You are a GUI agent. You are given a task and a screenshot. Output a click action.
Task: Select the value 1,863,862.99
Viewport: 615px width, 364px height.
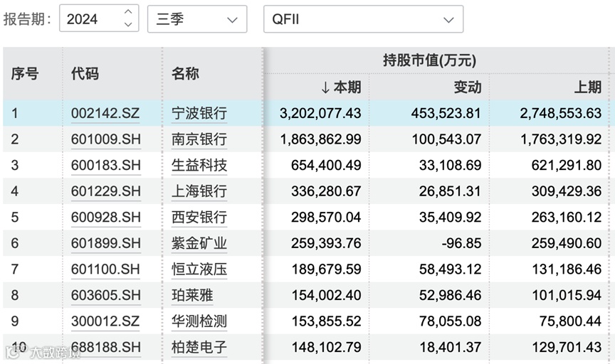point(320,139)
